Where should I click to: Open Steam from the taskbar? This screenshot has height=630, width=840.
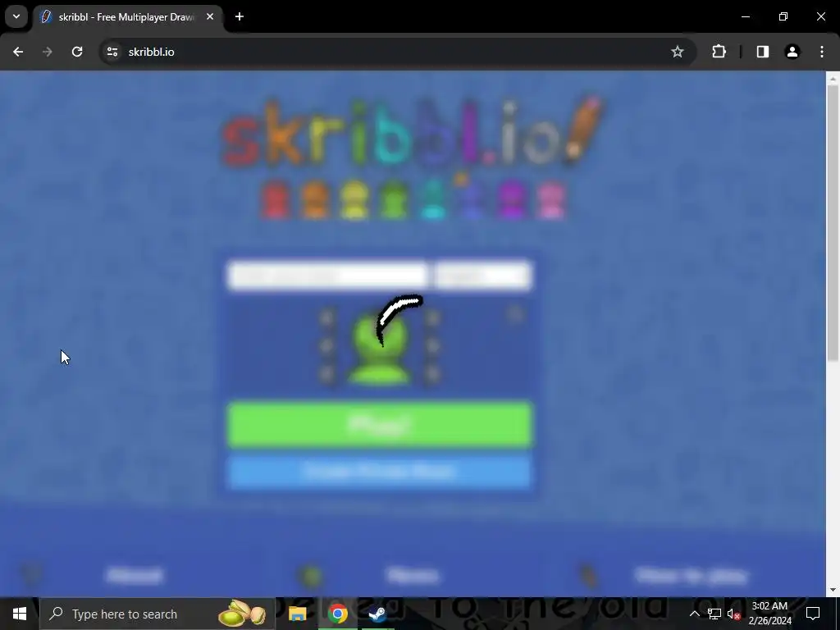(377, 614)
